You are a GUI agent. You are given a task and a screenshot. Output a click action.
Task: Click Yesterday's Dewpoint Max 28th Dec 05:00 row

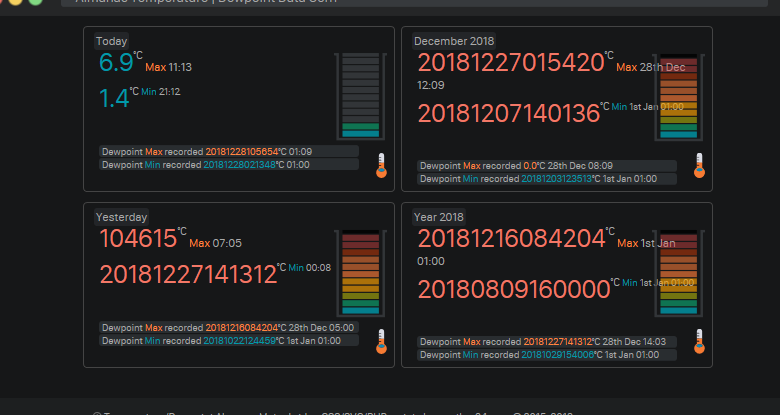229,328
